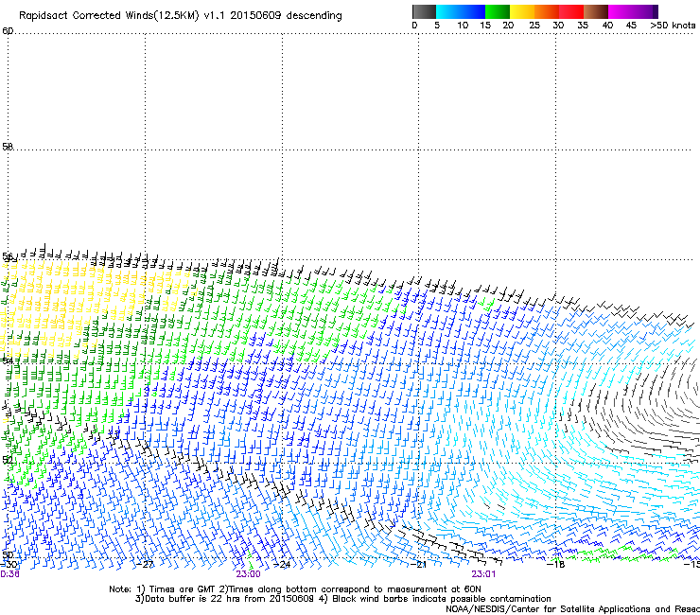Click the longitude label -27
Image resolution: width=700 pixels, height=615 pixels.
[x=145, y=564]
